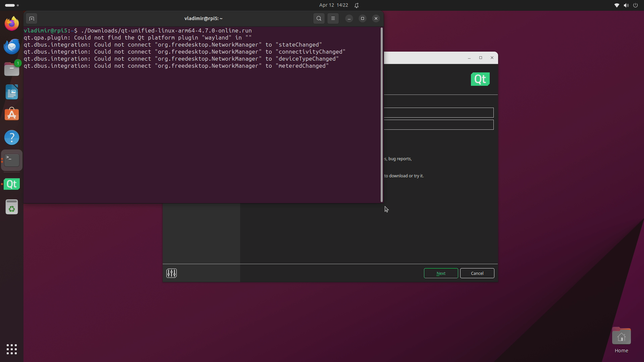Screen dimensions: 644x362
Task: Click the Qt logo in the installer
Action: pos(480,79)
